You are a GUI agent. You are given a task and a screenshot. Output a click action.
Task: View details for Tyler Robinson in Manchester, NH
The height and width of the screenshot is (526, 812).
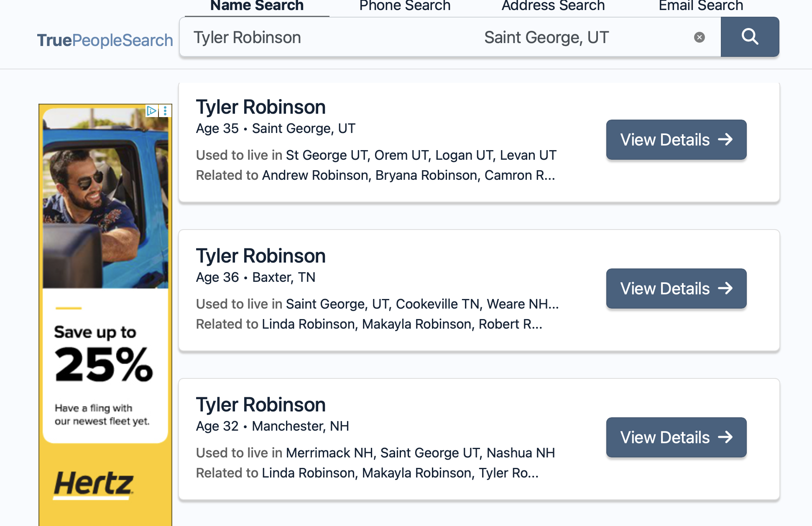pyautogui.click(x=676, y=437)
